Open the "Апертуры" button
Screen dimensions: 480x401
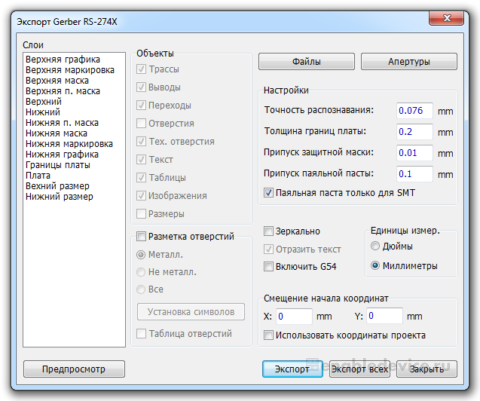(x=409, y=61)
